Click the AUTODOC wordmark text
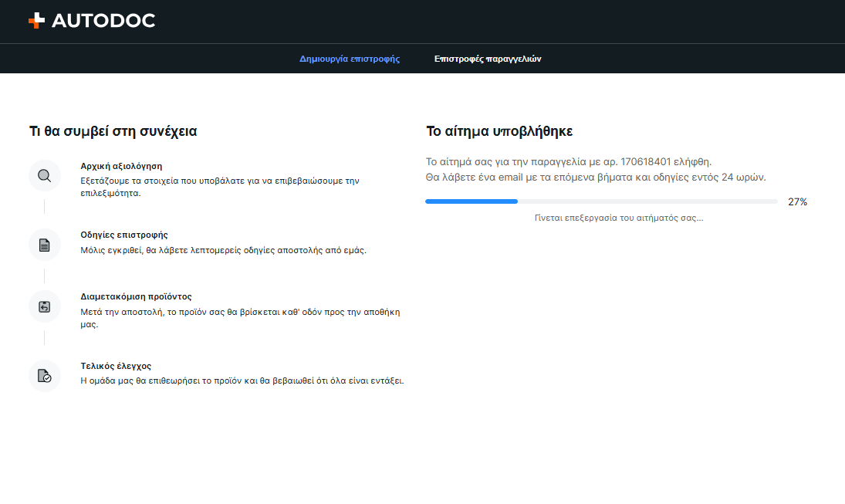The image size is (845, 504). (x=103, y=21)
